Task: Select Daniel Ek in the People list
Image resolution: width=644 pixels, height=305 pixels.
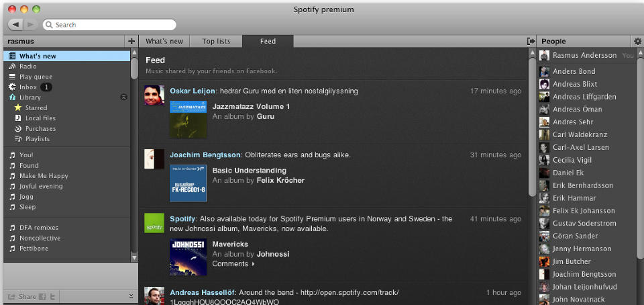Action: click(588, 173)
